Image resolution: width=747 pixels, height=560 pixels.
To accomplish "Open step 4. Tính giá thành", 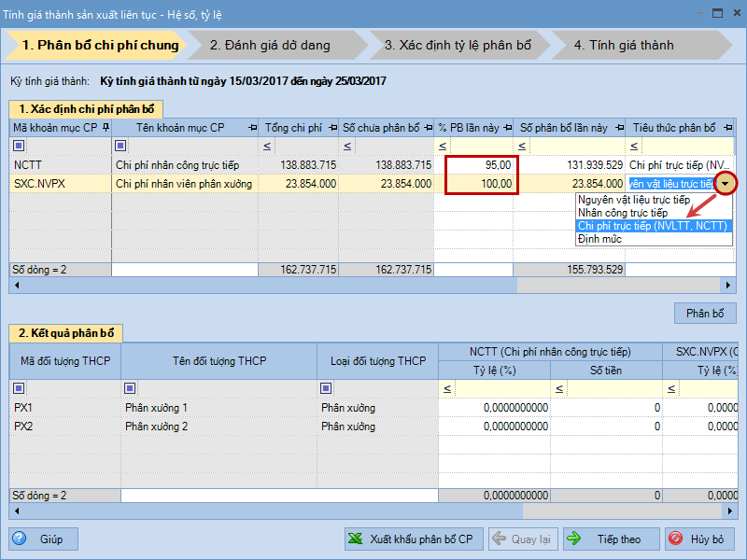I will click(623, 45).
